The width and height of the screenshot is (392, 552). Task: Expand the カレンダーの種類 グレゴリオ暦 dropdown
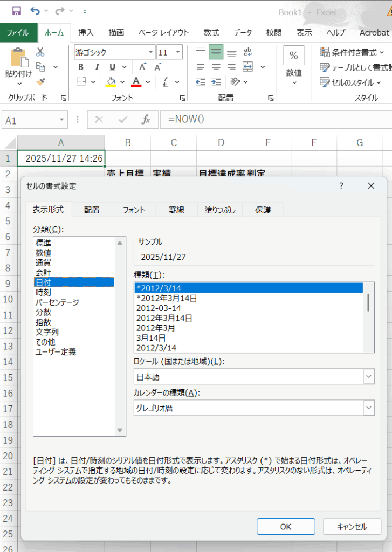point(369,408)
